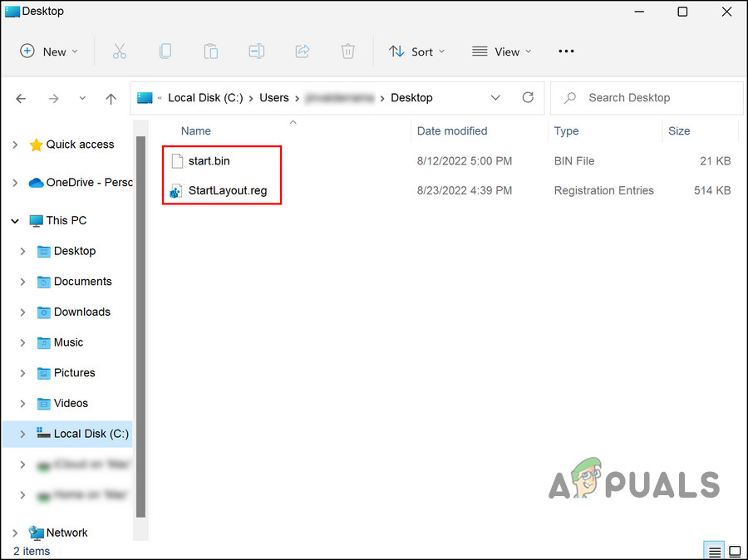Sort by the Size column header
Viewport: 748px width, 560px height.
coord(679,131)
